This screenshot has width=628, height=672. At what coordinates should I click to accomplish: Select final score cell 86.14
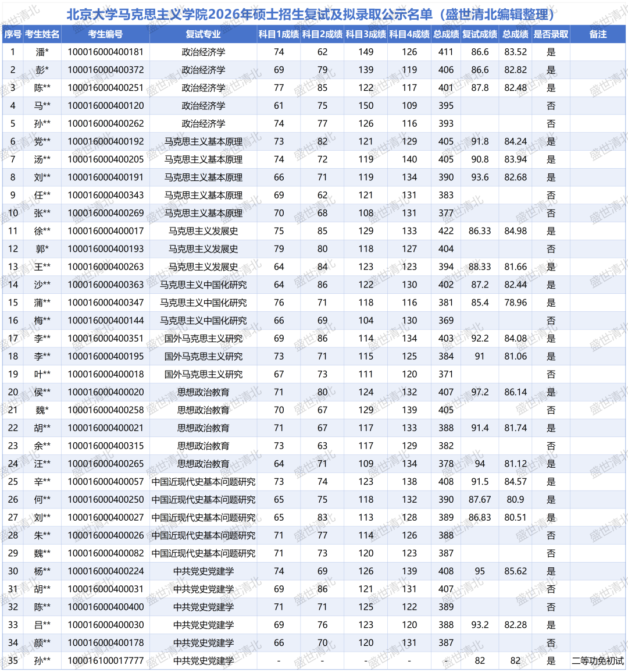(515, 392)
